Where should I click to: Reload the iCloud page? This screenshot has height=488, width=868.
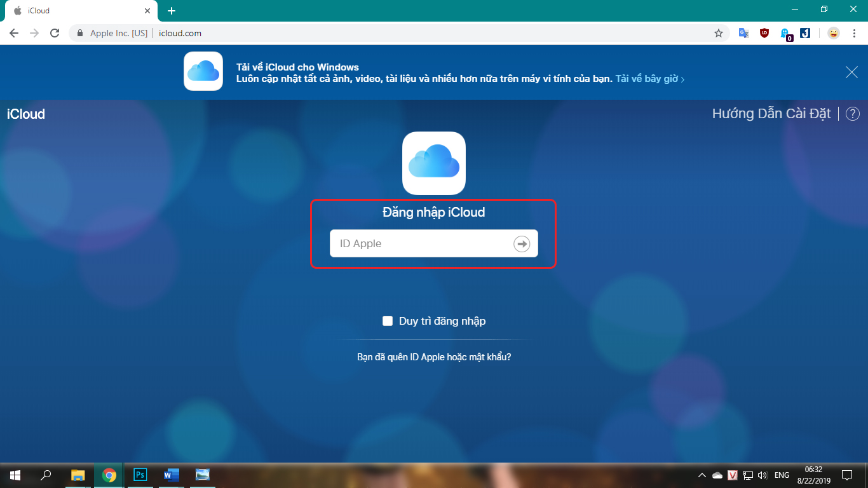(x=55, y=33)
